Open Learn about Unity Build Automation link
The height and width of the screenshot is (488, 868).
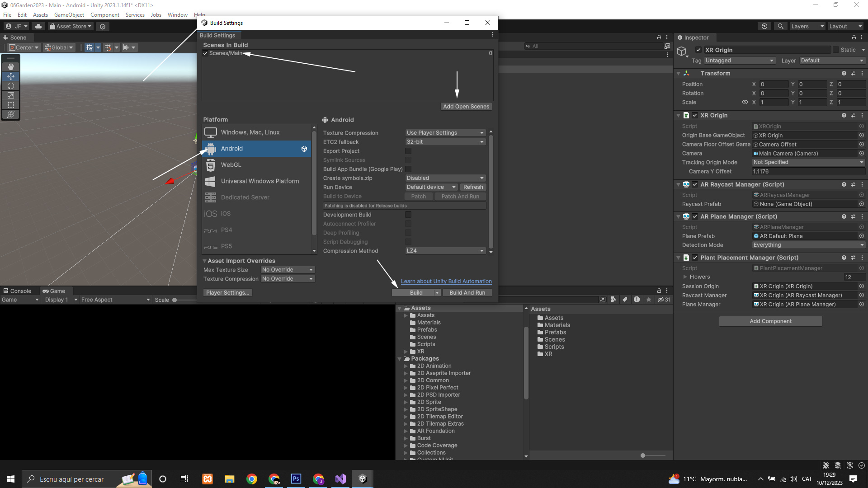click(x=446, y=281)
